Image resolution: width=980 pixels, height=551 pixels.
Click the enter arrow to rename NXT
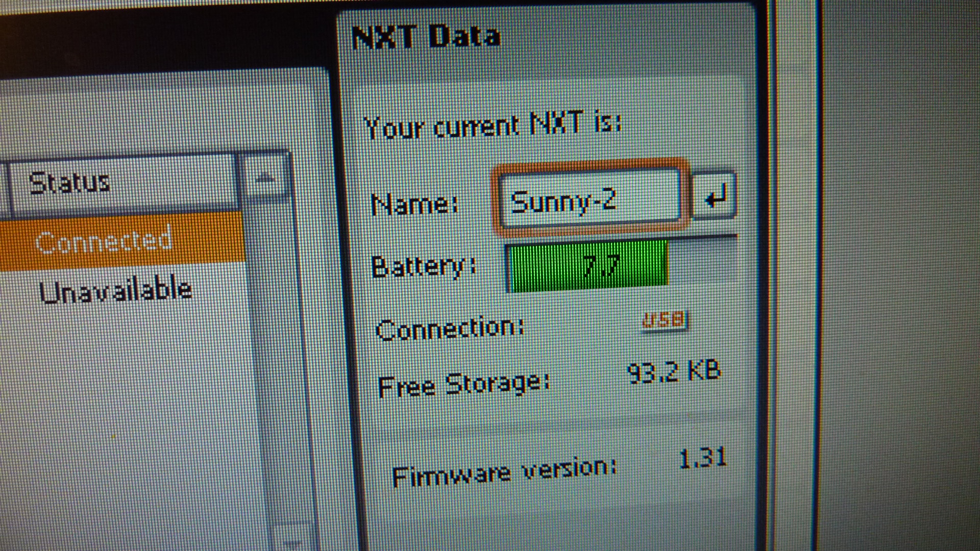[x=715, y=197]
